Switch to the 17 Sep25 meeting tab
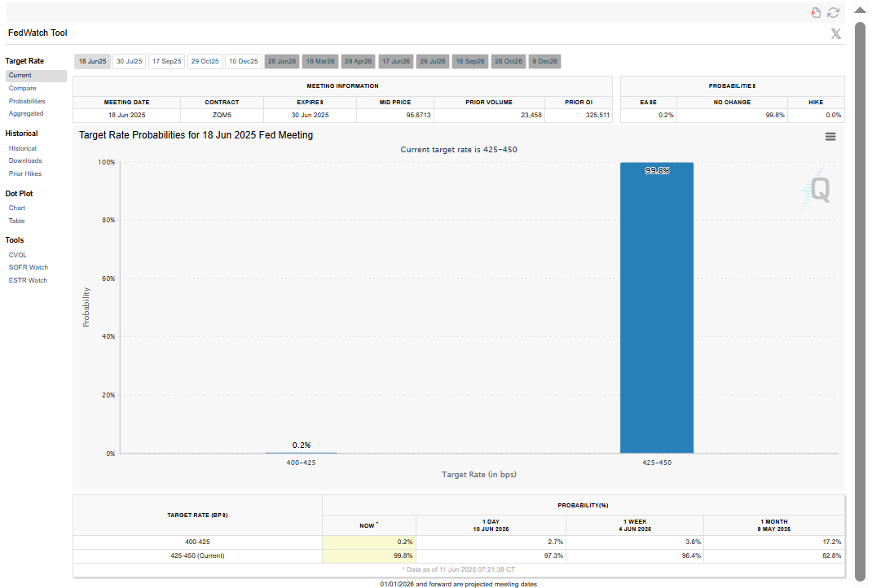The height and width of the screenshot is (588, 881). point(166,62)
